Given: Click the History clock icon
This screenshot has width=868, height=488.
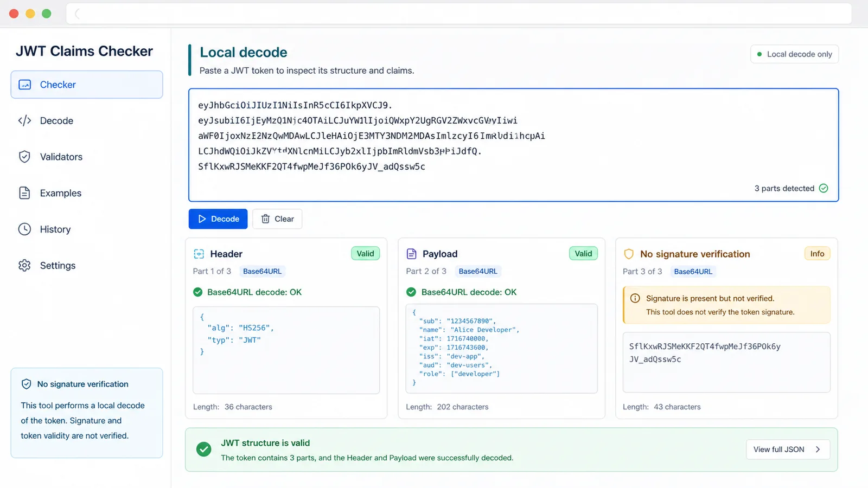Looking at the screenshot, I should click(24, 229).
